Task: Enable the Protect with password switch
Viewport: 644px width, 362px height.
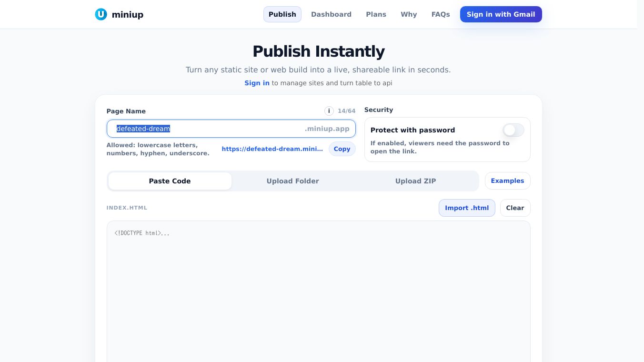Action: point(513,130)
